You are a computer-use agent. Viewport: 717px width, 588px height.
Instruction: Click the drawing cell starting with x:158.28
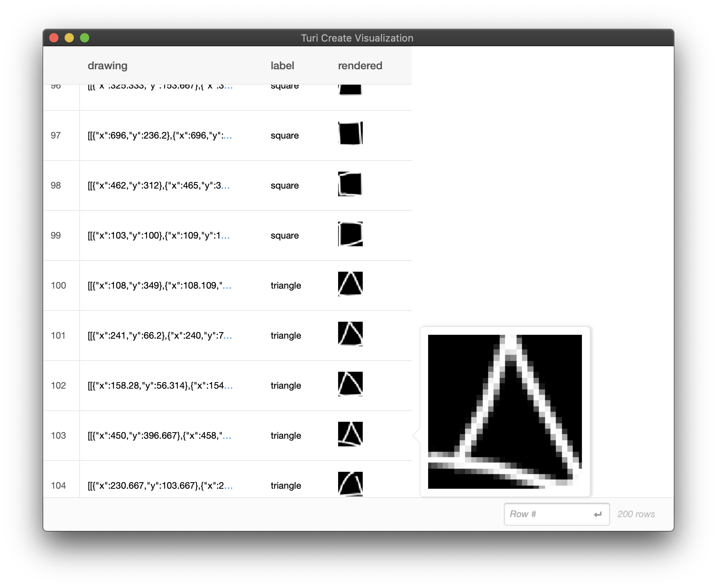tap(160, 386)
